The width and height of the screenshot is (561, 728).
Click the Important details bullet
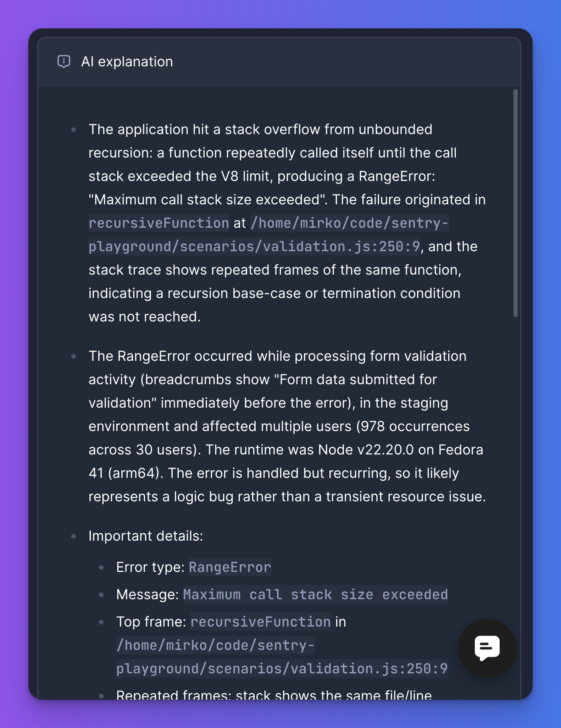[145, 536]
